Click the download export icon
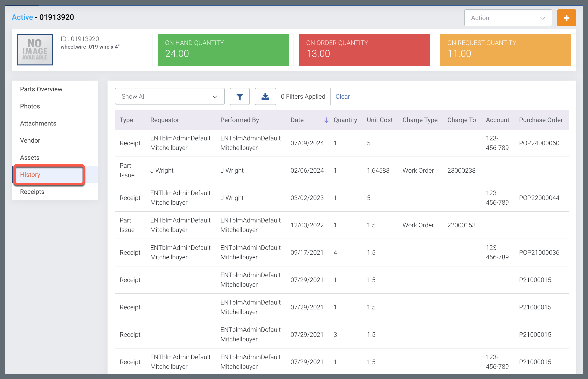 pos(265,96)
